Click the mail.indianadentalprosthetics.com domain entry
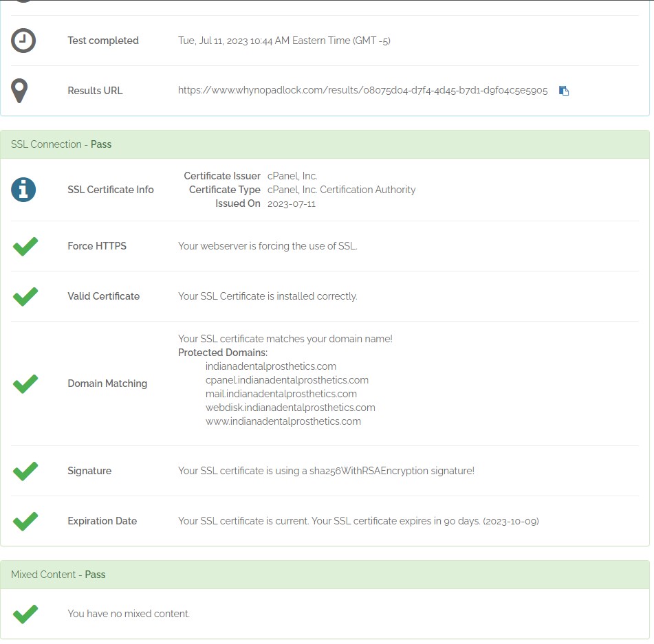This screenshot has height=644, width=654. (x=281, y=394)
